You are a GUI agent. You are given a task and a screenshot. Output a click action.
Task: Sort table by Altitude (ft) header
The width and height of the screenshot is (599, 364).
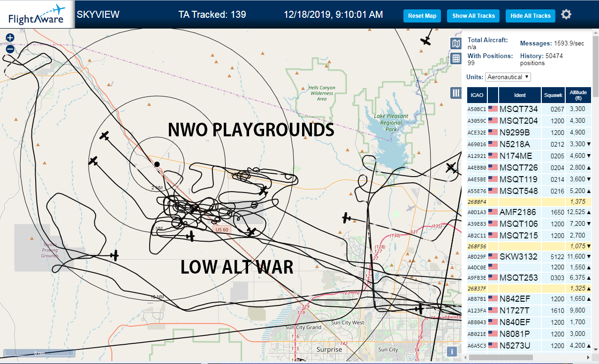[x=578, y=95]
